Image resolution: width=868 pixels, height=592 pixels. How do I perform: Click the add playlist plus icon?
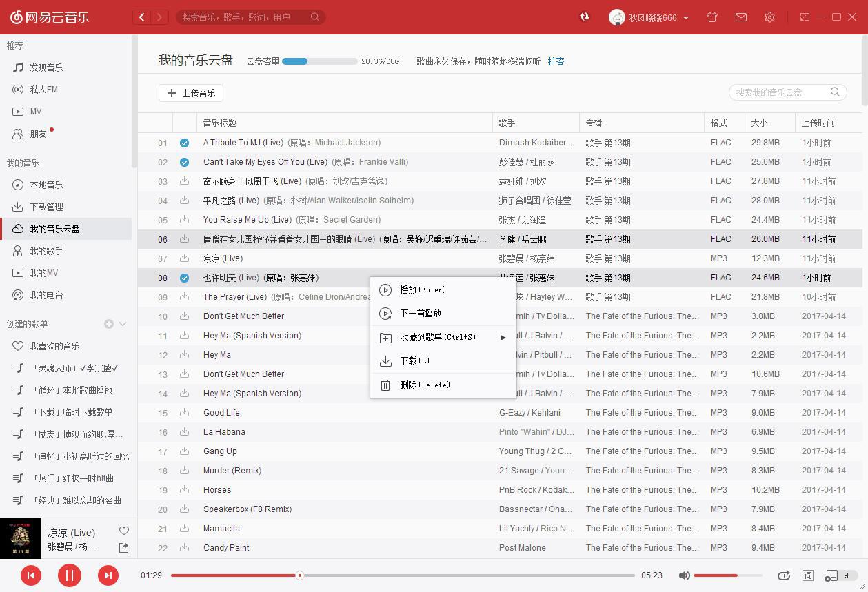pos(109,324)
